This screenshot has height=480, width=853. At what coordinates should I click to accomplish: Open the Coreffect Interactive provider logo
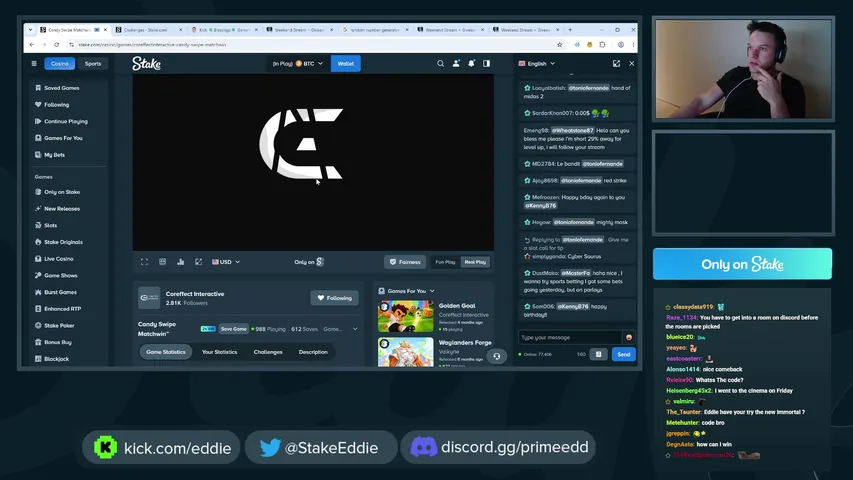point(149,298)
